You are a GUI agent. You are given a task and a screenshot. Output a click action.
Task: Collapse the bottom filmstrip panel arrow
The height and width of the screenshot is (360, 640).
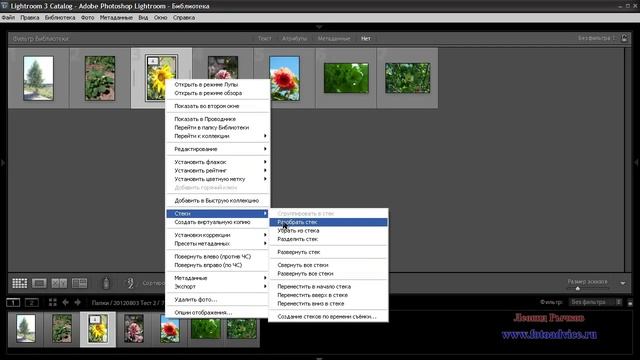[319, 358]
